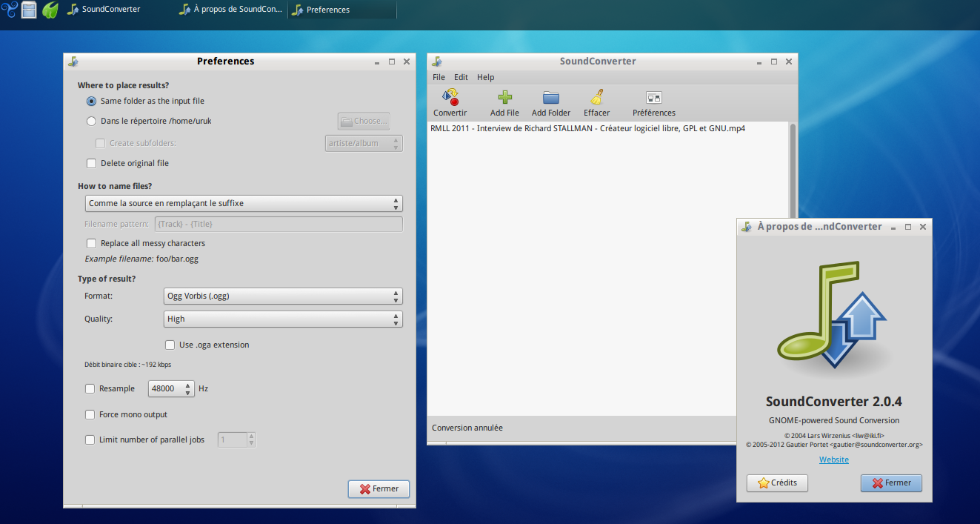Click the Xfce menu icon at top-left
The image size is (980, 524).
[x=9, y=10]
